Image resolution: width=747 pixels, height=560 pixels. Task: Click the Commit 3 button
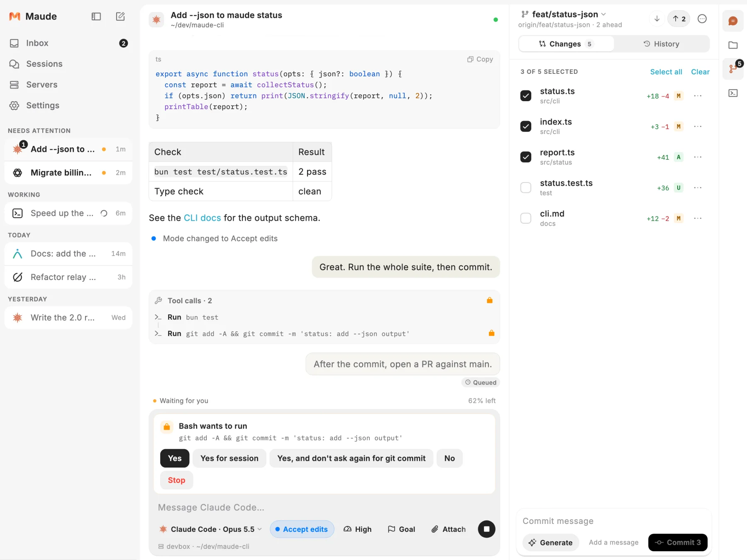point(678,543)
